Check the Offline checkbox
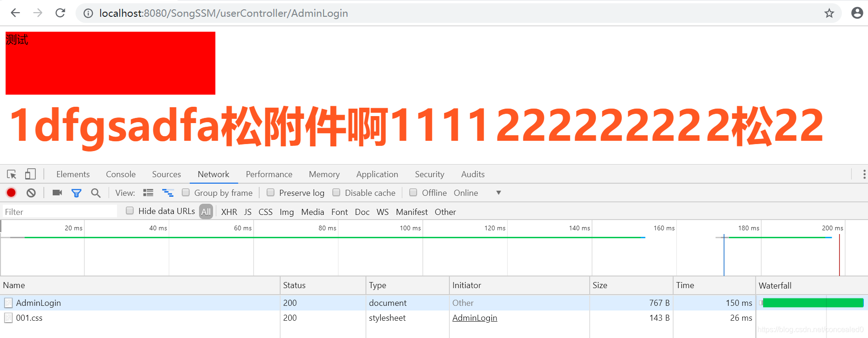Viewport: 868px width, 338px height. click(x=413, y=192)
